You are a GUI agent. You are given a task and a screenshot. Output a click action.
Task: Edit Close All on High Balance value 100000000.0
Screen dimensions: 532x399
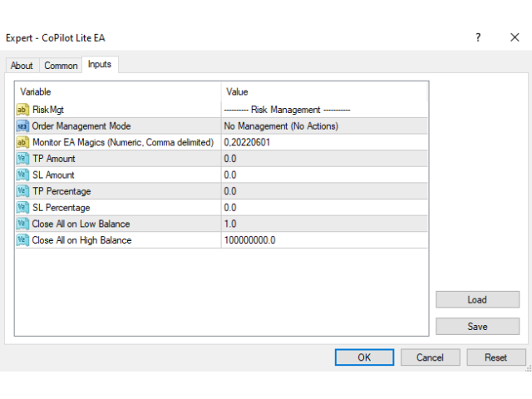(325, 240)
